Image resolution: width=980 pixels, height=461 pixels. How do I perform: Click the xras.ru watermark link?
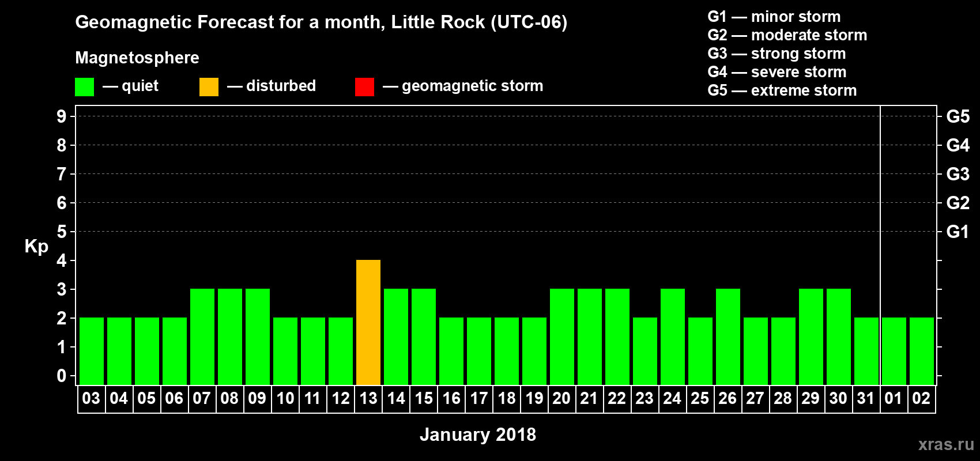click(946, 444)
